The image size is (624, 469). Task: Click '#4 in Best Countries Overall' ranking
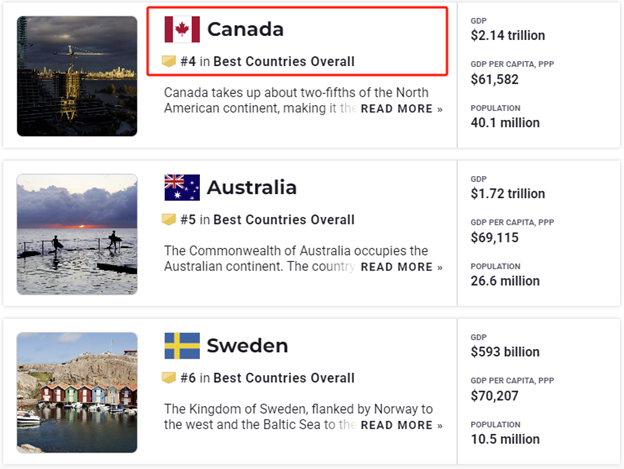coord(267,62)
